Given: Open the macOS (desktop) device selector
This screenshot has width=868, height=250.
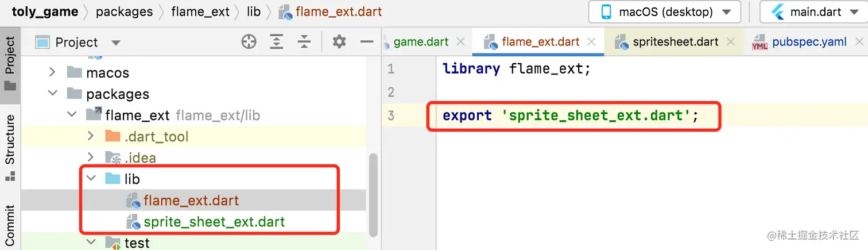Looking at the screenshot, I should [664, 11].
